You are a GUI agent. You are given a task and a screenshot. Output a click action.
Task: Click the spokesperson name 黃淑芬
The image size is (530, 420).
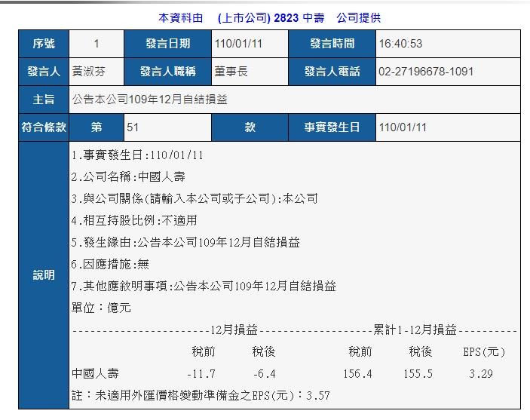click(88, 72)
